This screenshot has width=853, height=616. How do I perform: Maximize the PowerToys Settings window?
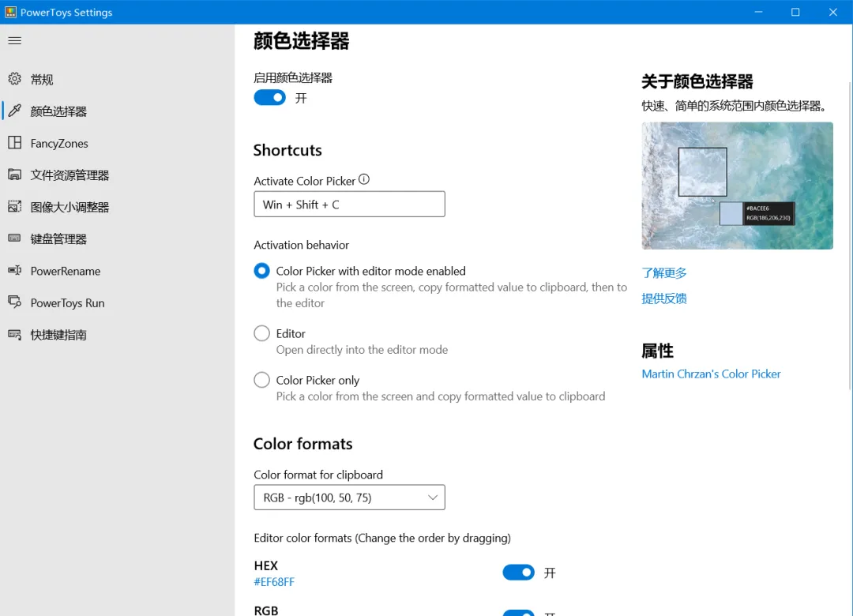click(x=795, y=12)
